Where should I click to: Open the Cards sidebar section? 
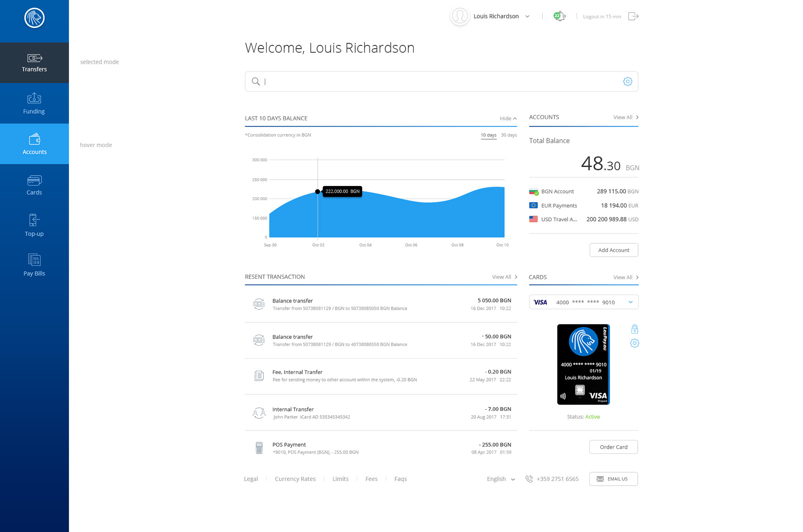pyautogui.click(x=34, y=185)
